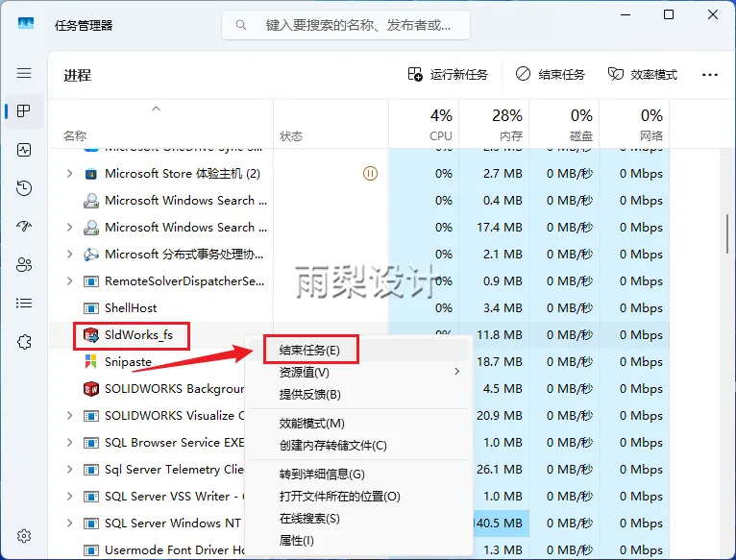
Task: Click the process list vertical scrollbar thumb
Action: tap(727, 233)
